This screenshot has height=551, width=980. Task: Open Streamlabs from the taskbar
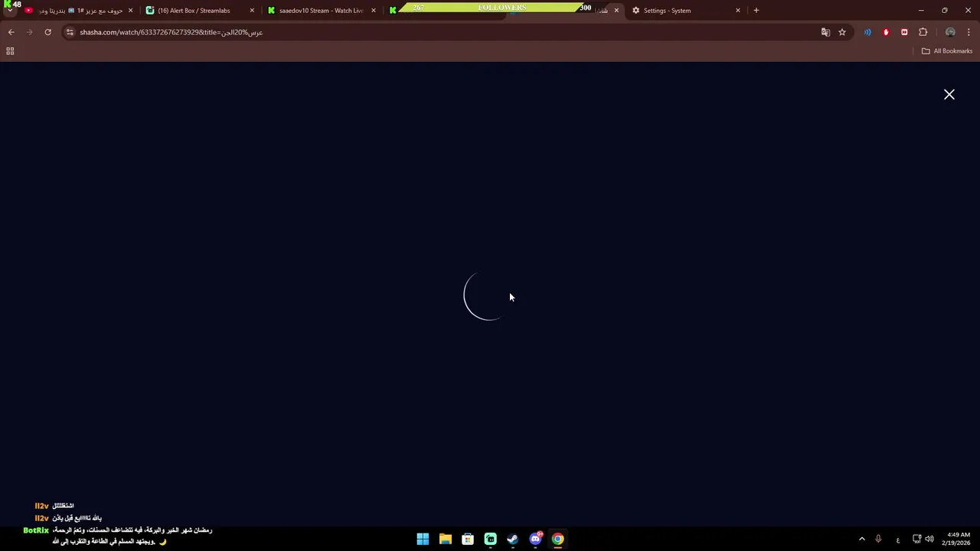pos(490,539)
